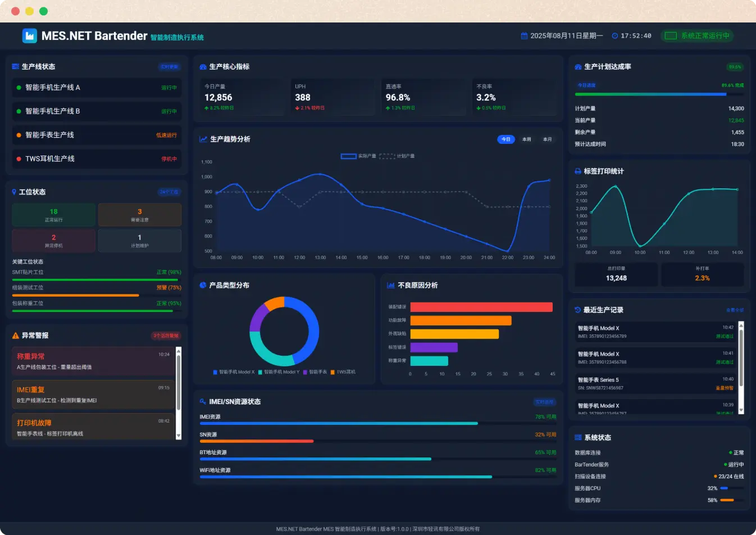Click the 不良原因分析 bar chart icon
The height and width of the screenshot is (535, 756).
tap(390, 285)
